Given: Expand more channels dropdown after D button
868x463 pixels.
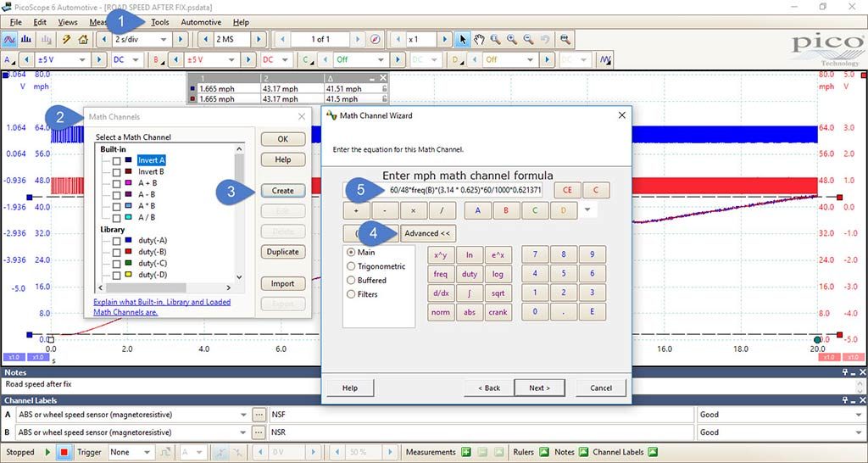Looking at the screenshot, I should 588,210.
